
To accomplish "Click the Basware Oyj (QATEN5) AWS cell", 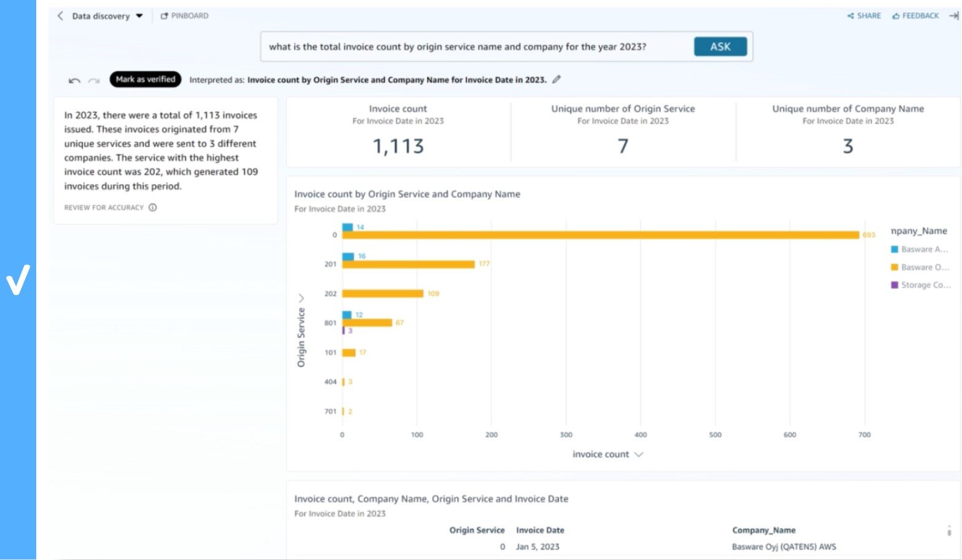I will (784, 547).
